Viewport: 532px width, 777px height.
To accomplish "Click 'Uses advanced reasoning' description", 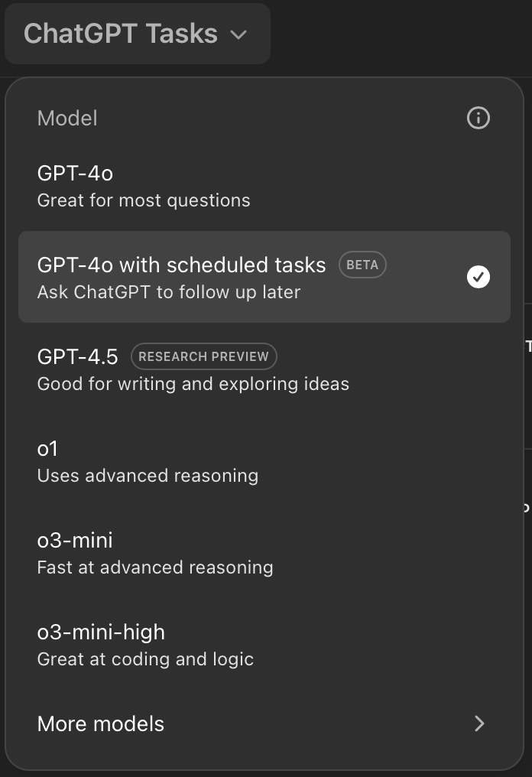I will click(x=148, y=476).
